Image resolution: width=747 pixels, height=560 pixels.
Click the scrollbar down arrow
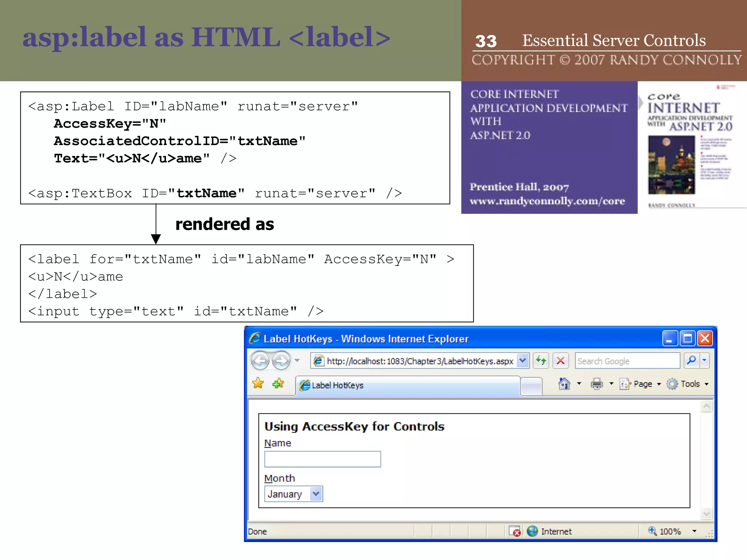pyautogui.click(x=707, y=514)
